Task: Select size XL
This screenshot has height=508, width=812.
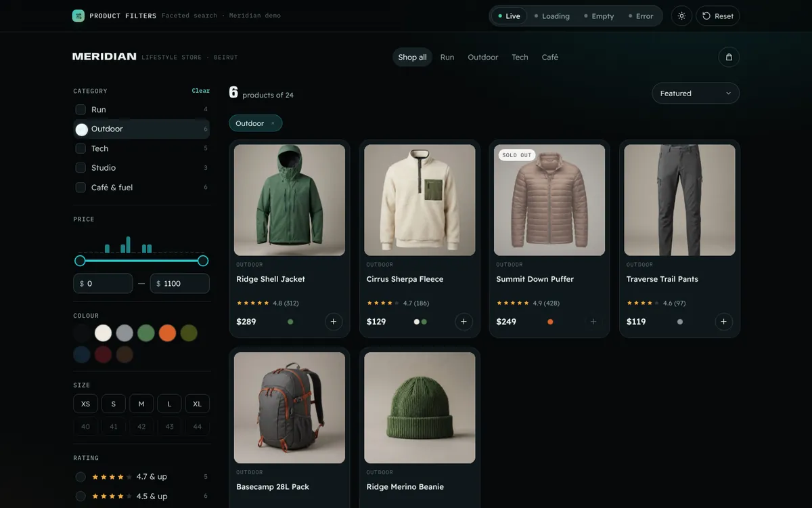Action: (x=198, y=404)
